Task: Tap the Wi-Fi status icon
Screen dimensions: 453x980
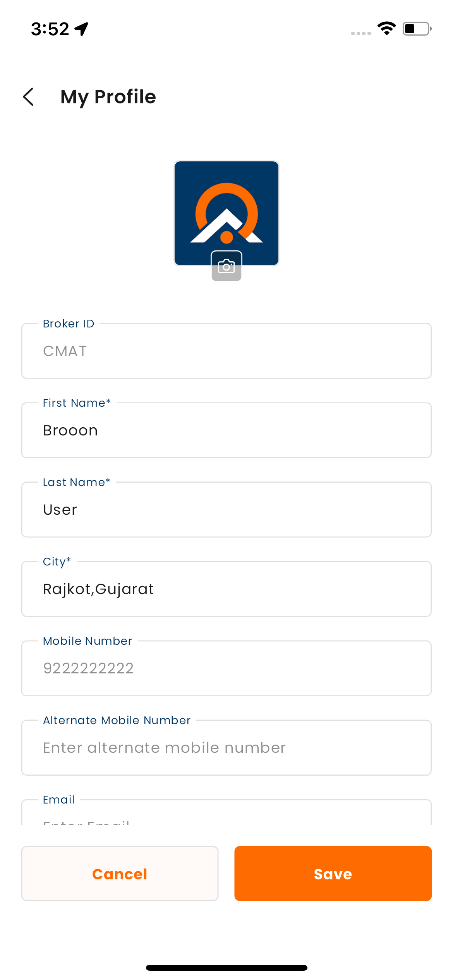Action: pyautogui.click(x=386, y=29)
